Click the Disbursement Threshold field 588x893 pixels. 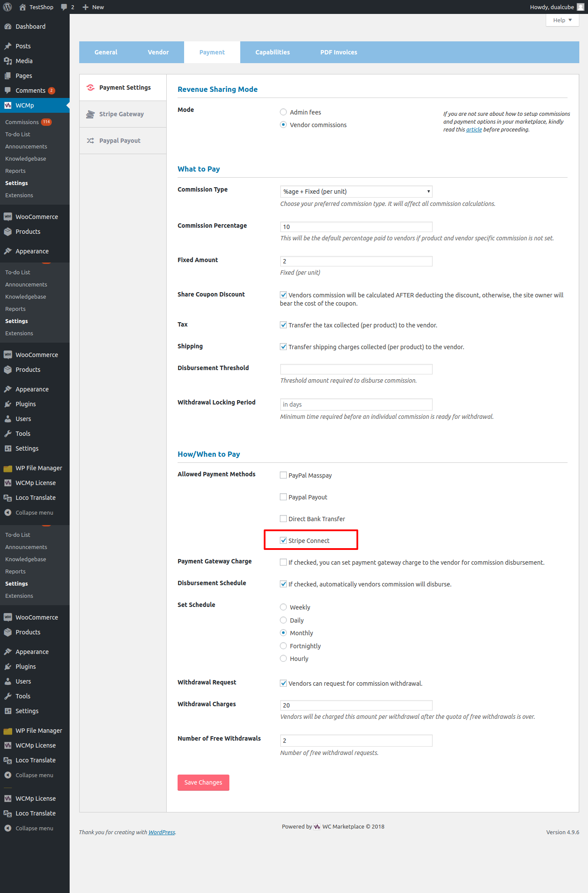[x=356, y=369]
